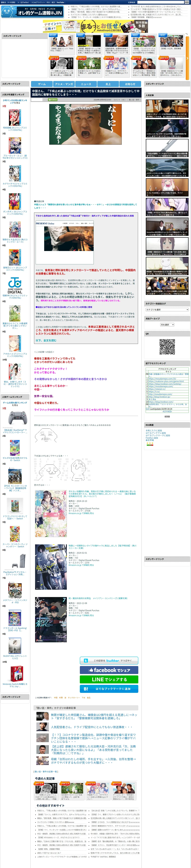Image resolution: width=191 pixels, height=868 pixels.
Task: Click the green Follow button under the title
Action: [x=53, y=100]
